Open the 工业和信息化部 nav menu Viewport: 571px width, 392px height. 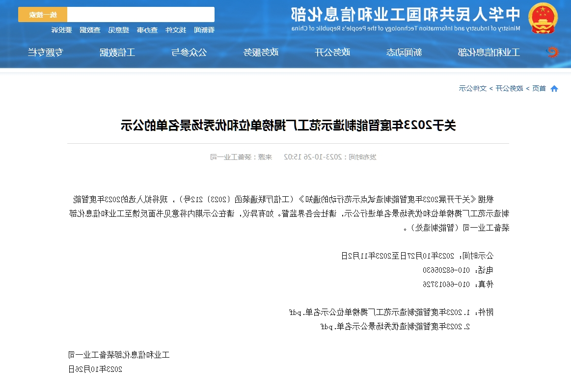pyautogui.click(x=489, y=52)
